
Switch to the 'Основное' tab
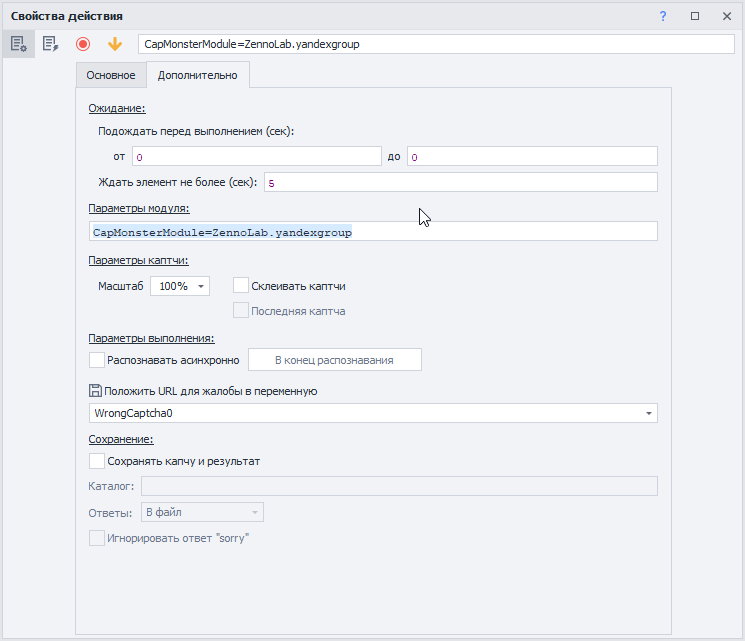coord(110,75)
